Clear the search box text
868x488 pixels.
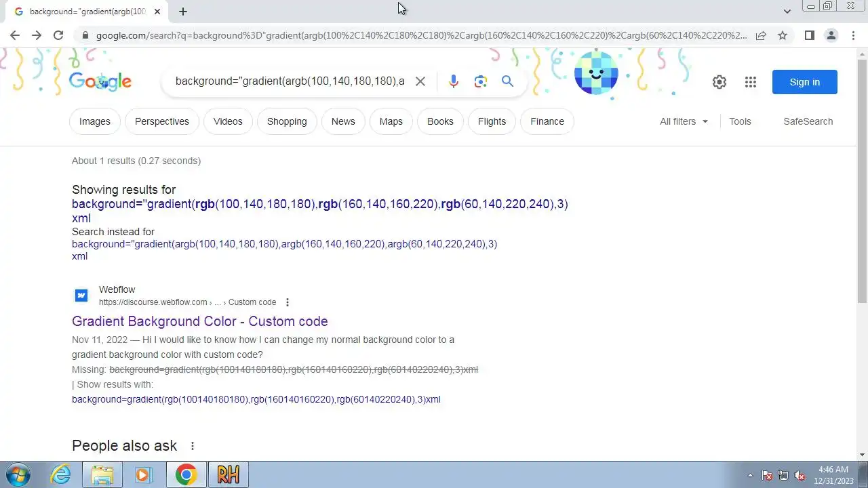[x=420, y=81]
